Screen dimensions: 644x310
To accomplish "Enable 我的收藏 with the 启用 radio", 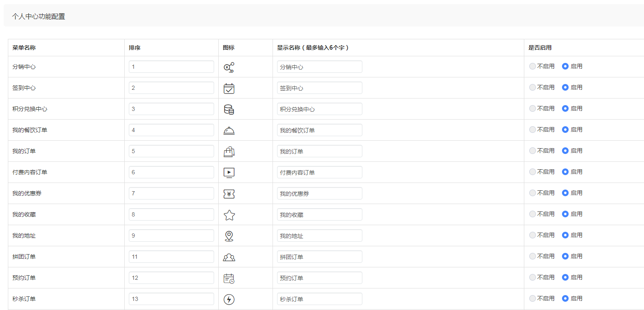I will (565, 214).
